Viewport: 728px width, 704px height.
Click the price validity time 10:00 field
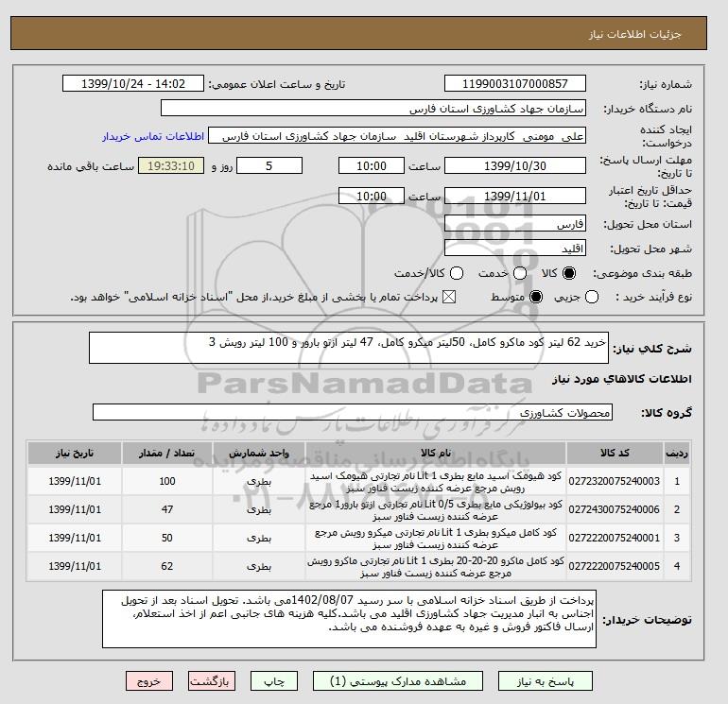372,196
